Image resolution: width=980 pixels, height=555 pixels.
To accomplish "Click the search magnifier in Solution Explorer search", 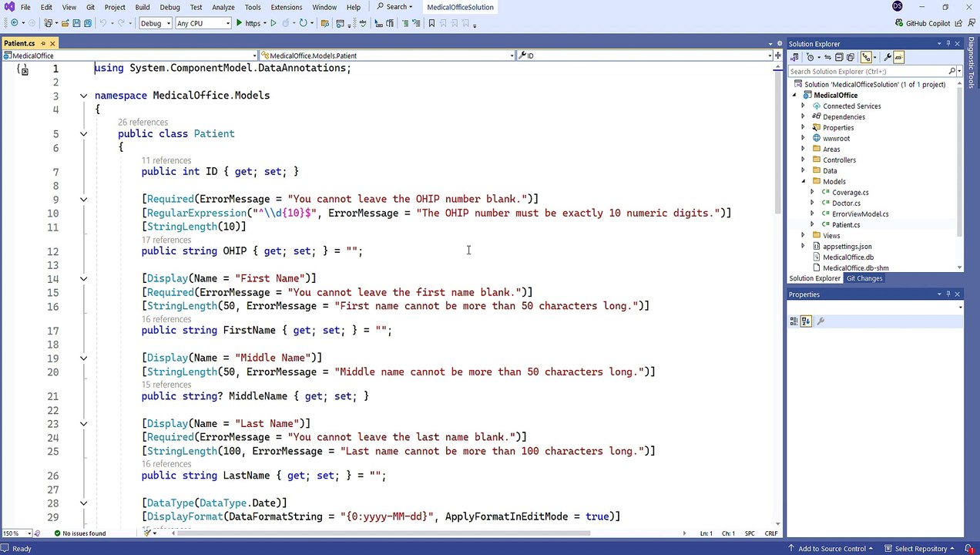I will click(951, 71).
